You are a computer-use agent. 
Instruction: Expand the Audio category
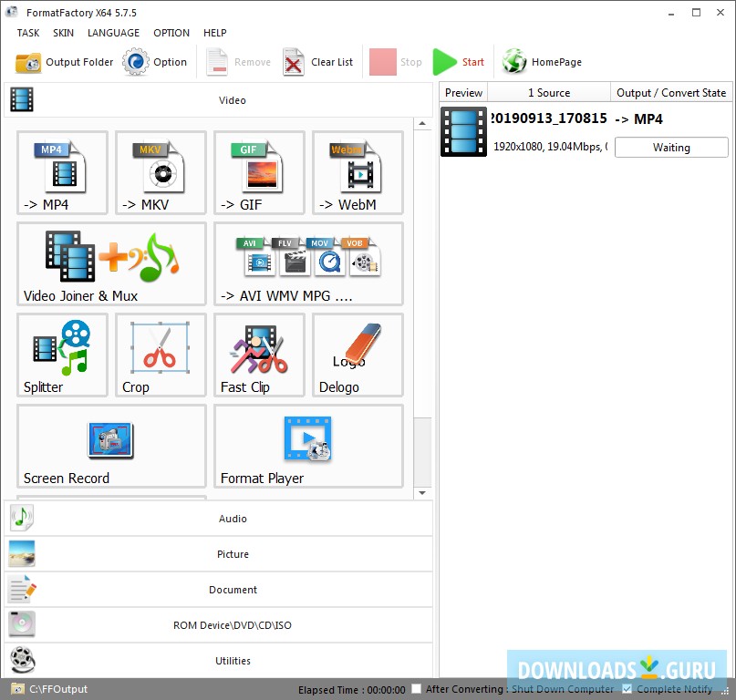[233, 518]
